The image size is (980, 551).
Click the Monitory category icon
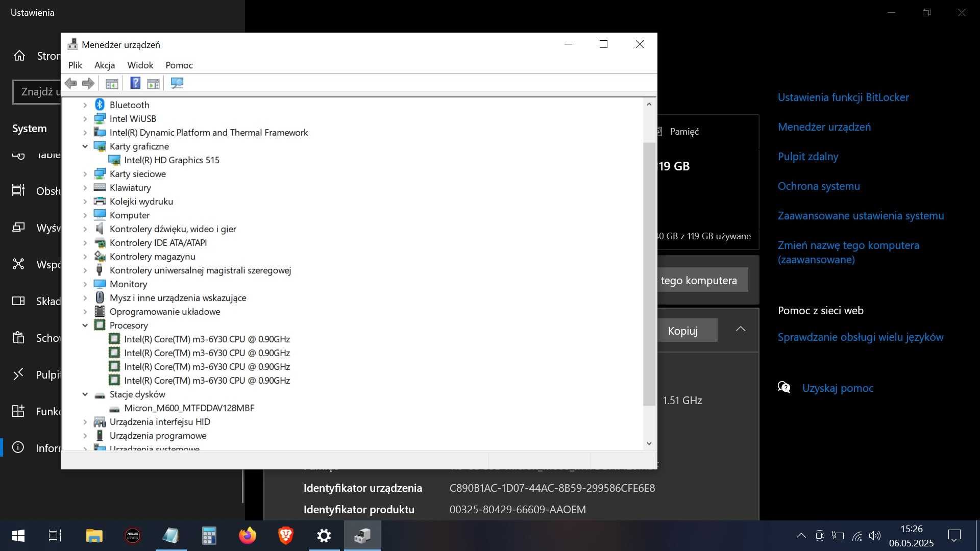point(100,284)
